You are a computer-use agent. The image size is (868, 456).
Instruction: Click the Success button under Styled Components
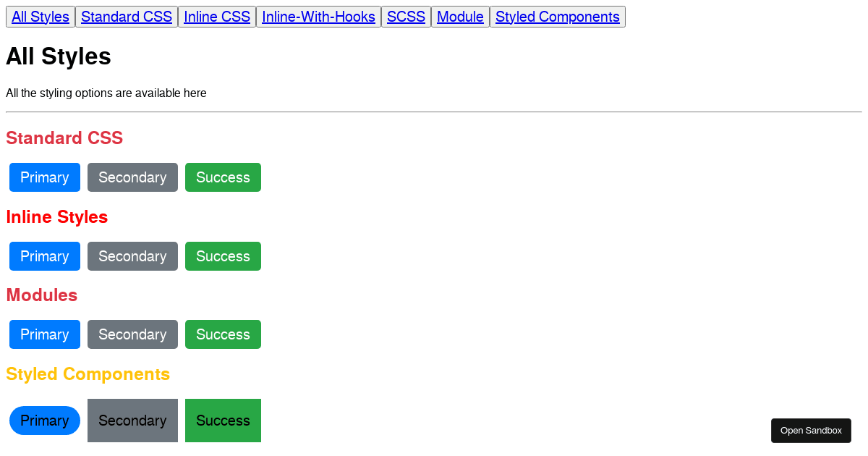tap(223, 420)
